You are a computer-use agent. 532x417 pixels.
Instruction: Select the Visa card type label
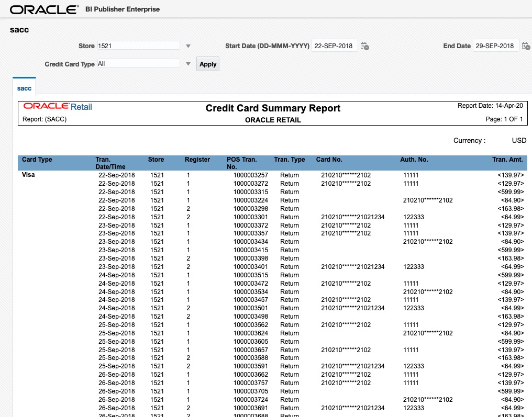28,175
